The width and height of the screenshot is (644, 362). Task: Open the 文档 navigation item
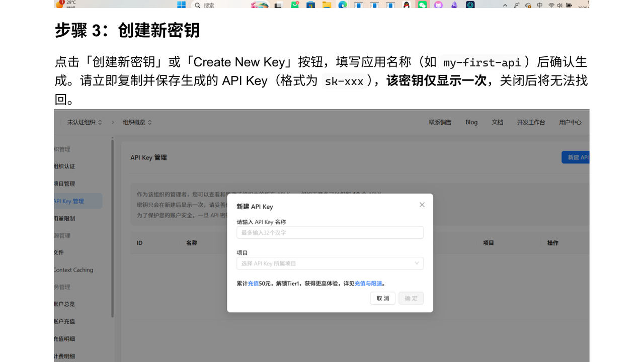pyautogui.click(x=497, y=122)
